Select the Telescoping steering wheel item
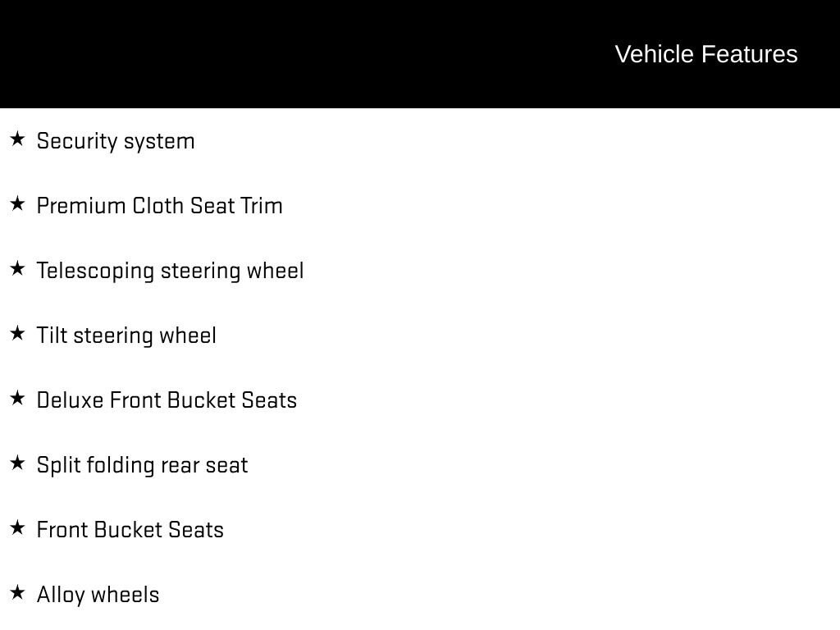Screen dimensions: 840x630 tap(171, 271)
